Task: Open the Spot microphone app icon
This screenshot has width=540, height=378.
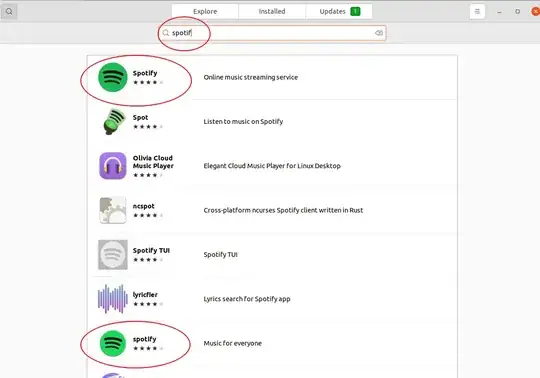Action: coord(114,121)
